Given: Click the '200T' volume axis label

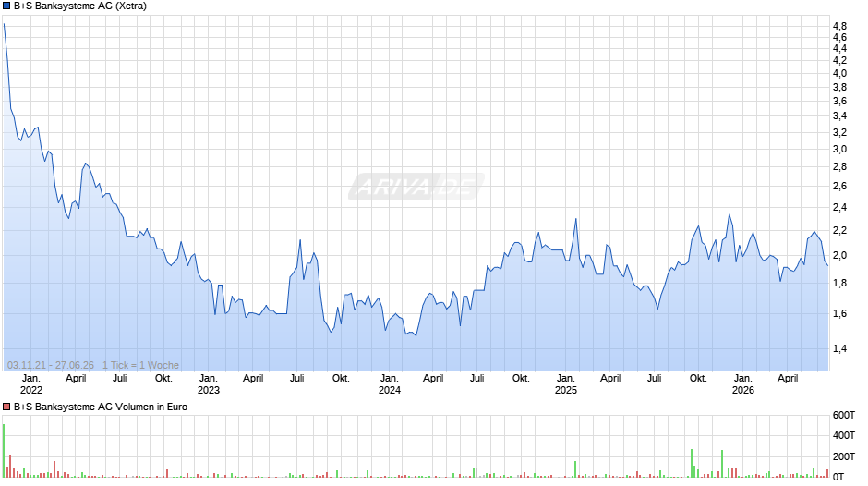Looking at the screenshot, I should (x=844, y=456).
